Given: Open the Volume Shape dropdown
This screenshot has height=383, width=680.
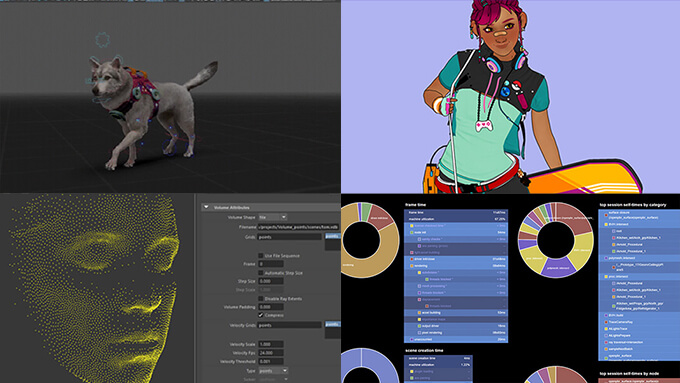Looking at the screenshot, I should 272,217.
